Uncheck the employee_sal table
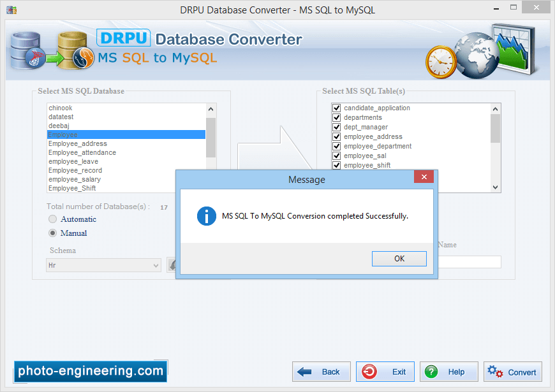Screen dimensions: 555x392 tap(337, 156)
